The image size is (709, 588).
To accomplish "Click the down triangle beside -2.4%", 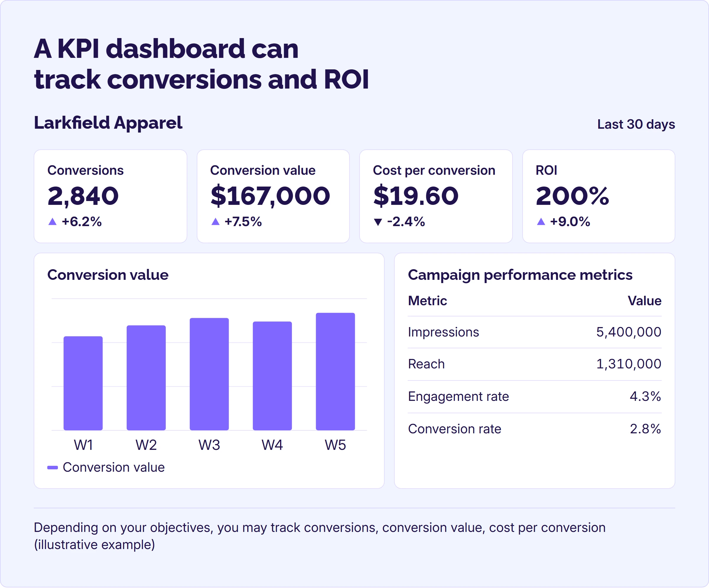I will 378,222.
